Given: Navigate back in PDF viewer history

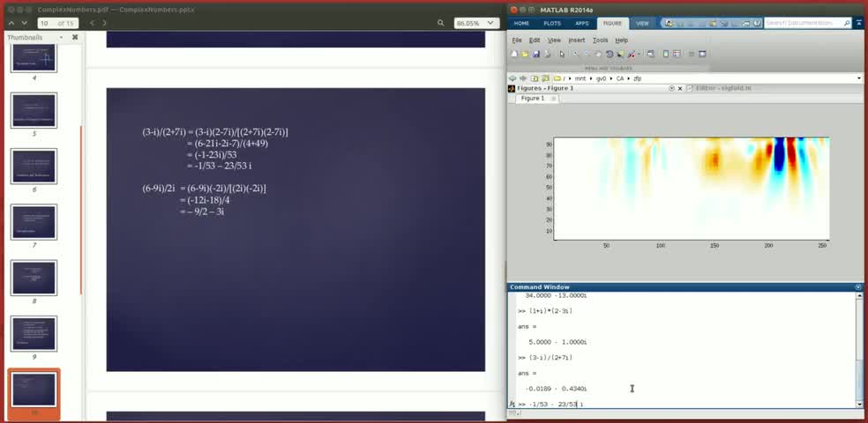Looking at the screenshot, I should [93, 23].
